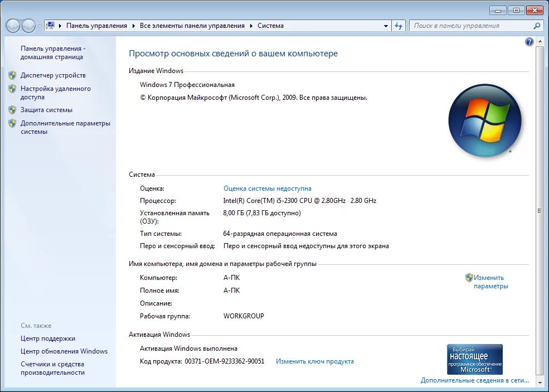Select text 8,00 ГБ (7,83 ГБ доступно)

[x=262, y=213]
